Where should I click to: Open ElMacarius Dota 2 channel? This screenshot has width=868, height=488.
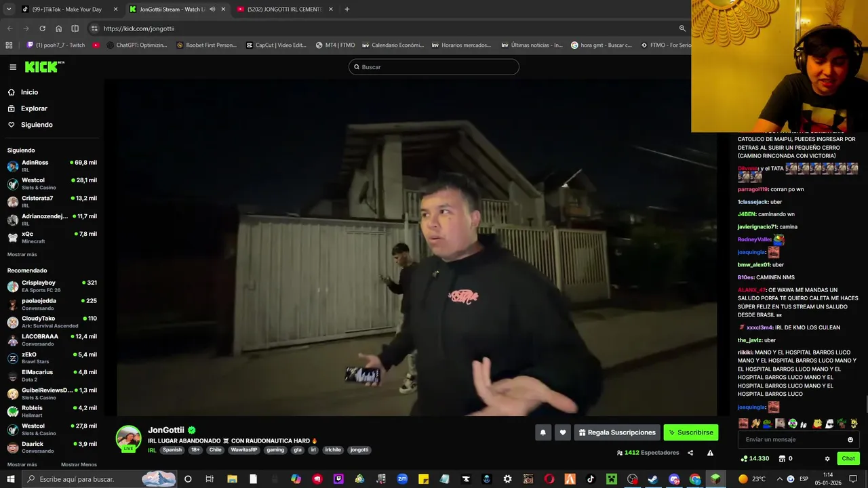52,375
